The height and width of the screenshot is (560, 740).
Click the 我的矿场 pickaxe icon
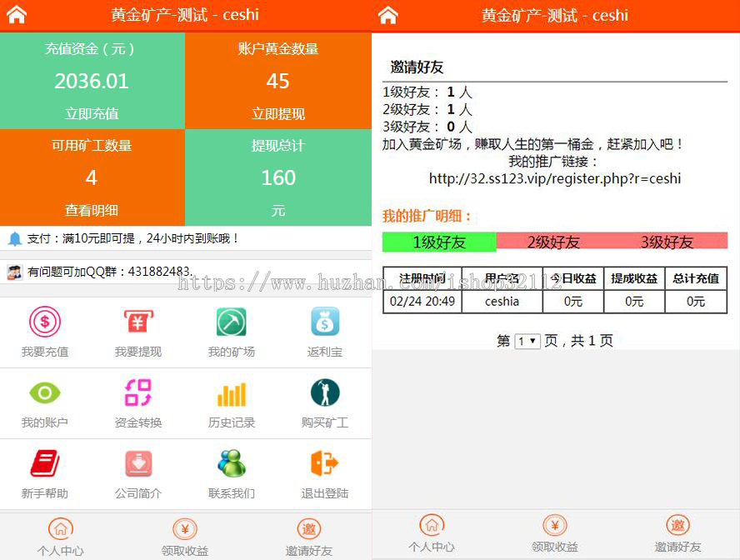231,321
